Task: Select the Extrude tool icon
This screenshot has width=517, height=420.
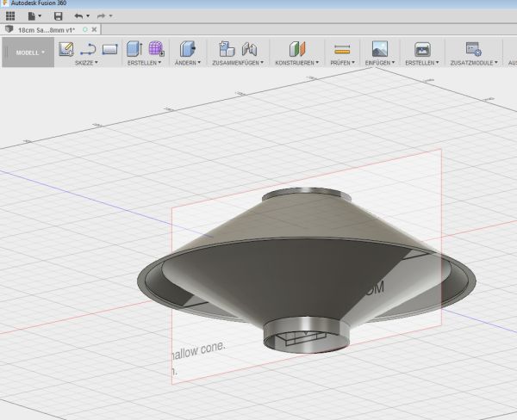Action: [134, 49]
